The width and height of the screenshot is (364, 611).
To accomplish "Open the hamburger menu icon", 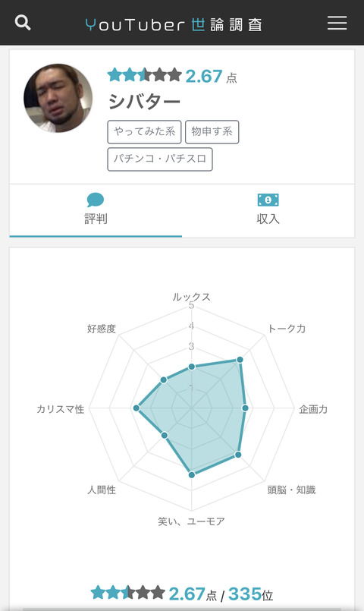I will (337, 23).
